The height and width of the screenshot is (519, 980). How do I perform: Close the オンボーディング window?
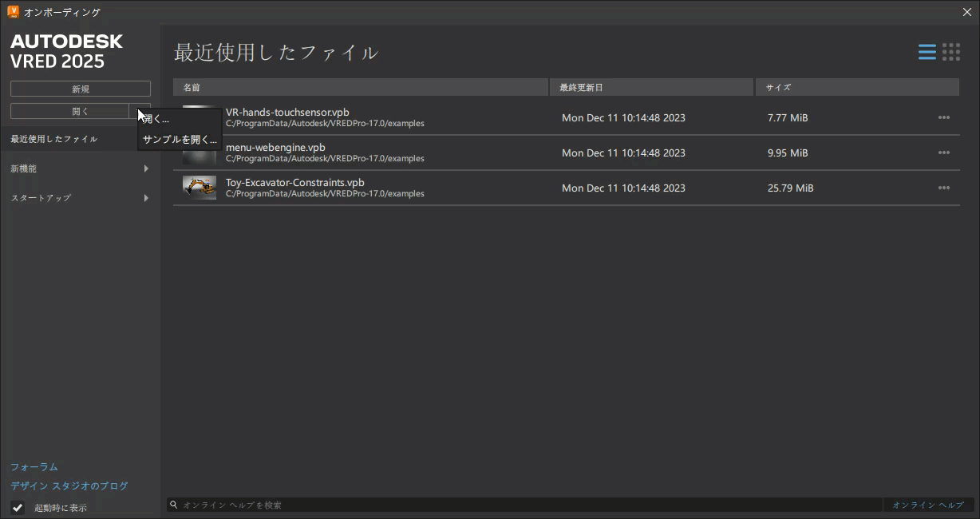[967, 12]
